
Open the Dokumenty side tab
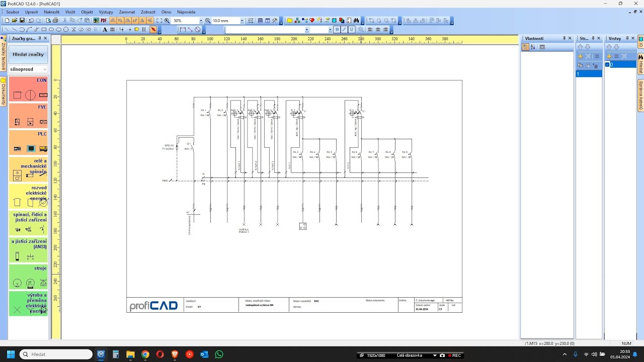click(x=3, y=91)
